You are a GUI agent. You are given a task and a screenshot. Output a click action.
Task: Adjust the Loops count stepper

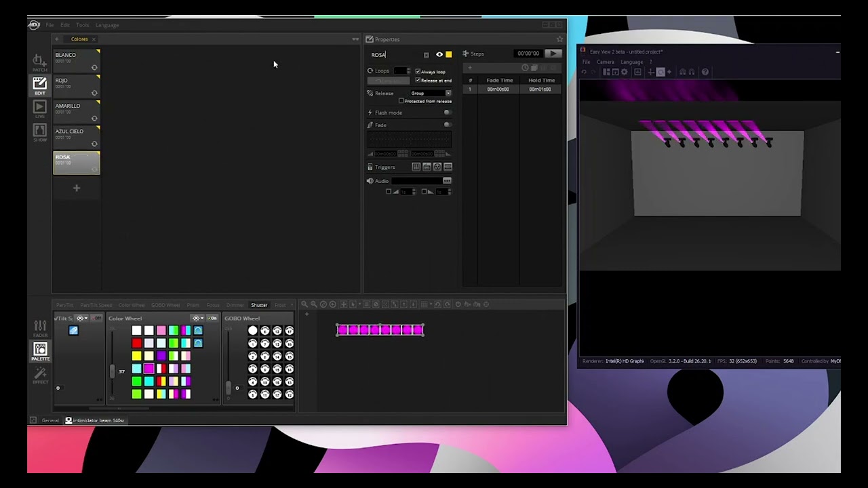(408, 71)
